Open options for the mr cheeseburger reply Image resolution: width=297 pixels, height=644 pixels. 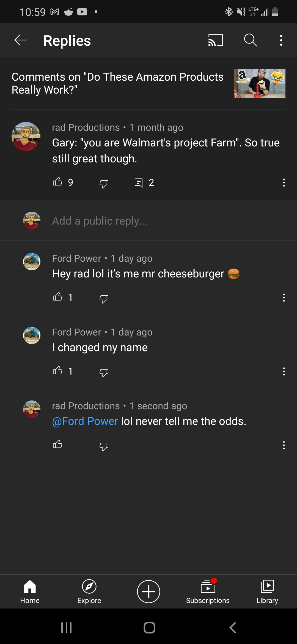pyautogui.click(x=284, y=298)
